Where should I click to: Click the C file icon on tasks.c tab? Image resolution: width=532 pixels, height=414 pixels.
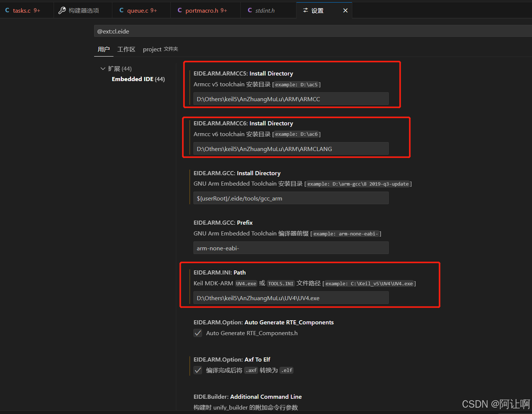(7, 10)
